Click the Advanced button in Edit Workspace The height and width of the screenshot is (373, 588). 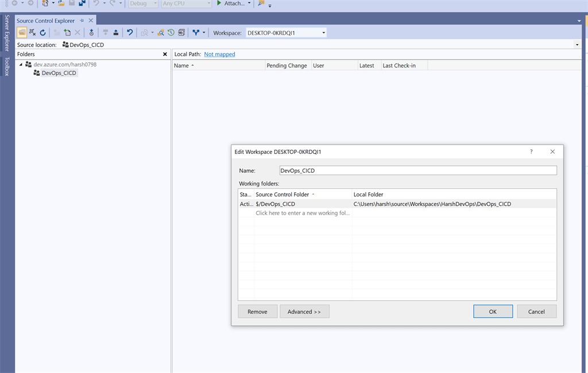304,311
